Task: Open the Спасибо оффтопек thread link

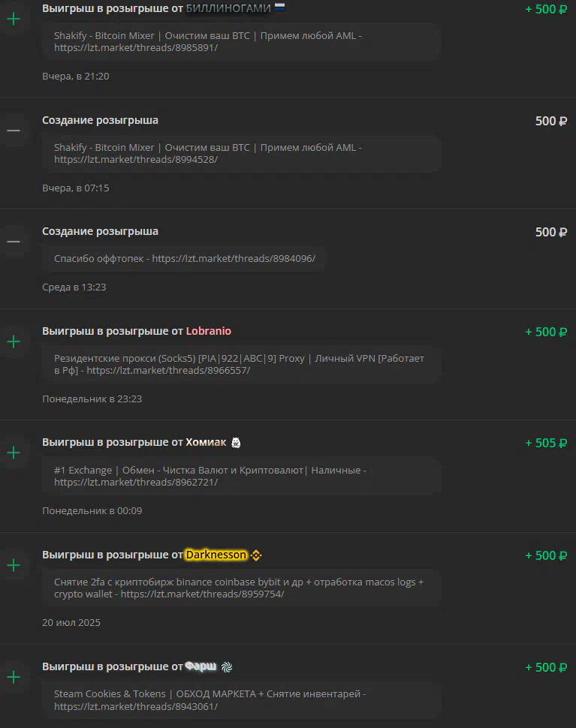Action: click(x=234, y=259)
